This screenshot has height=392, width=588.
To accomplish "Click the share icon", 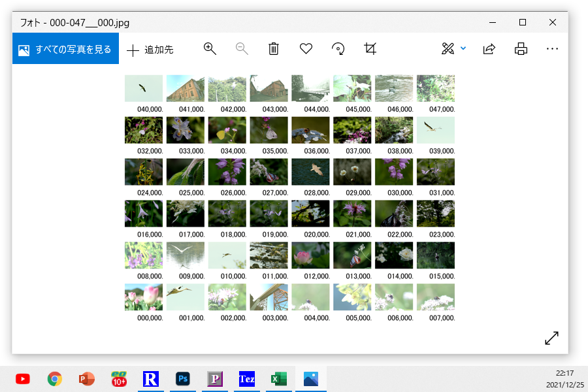I will (x=489, y=49).
